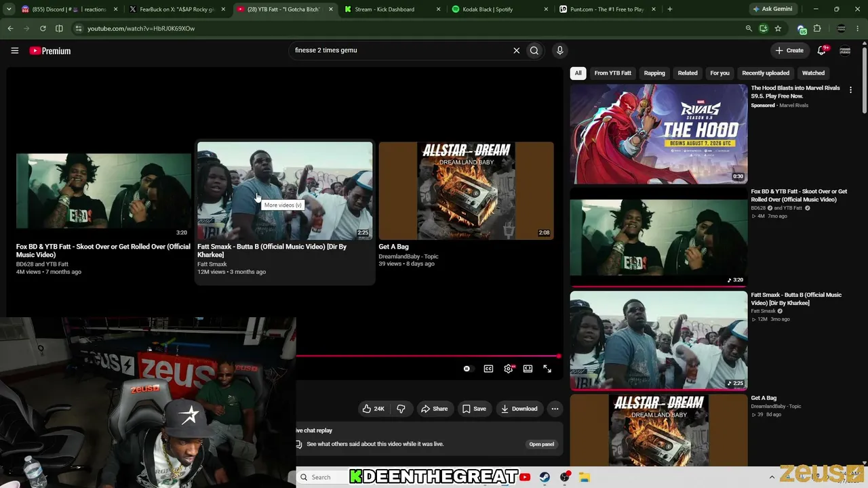Open YouTube app in the taskbar

[x=525, y=477]
